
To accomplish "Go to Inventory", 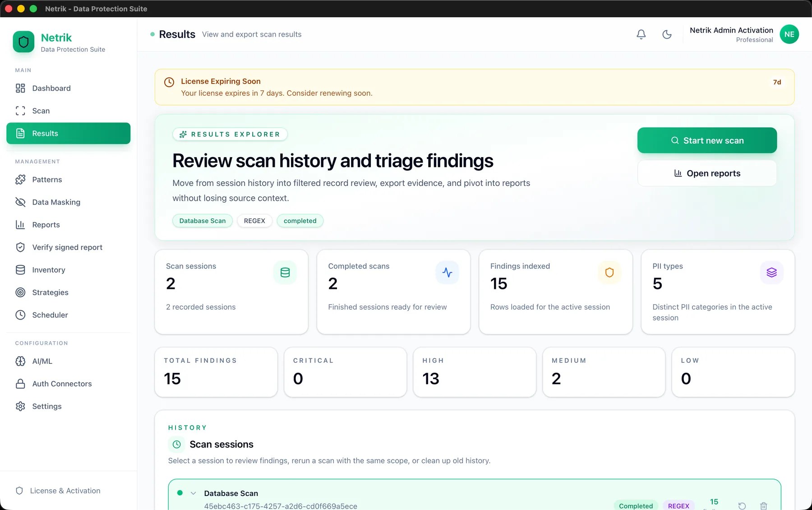I will click(x=68, y=270).
